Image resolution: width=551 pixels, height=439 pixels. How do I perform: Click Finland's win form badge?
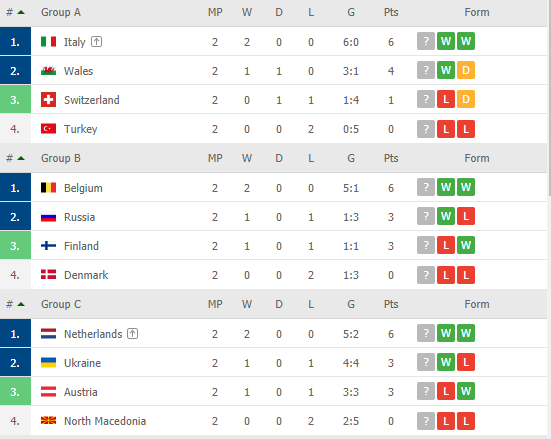466,245
